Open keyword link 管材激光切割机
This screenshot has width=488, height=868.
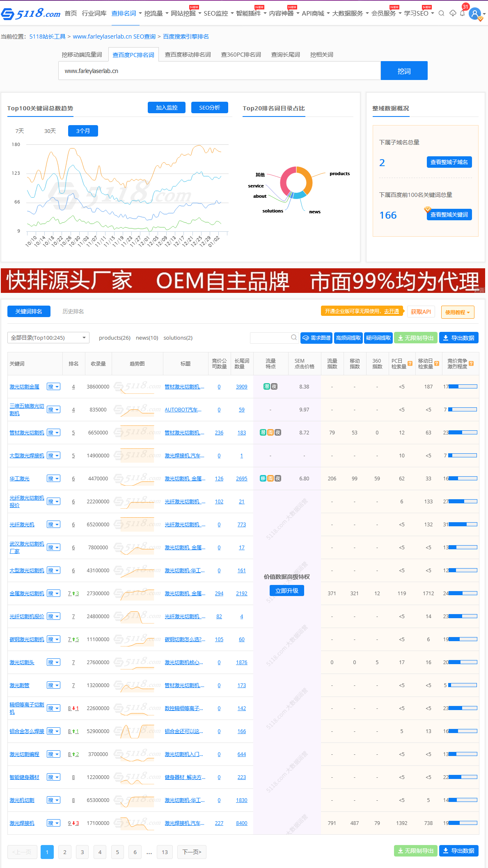point(27,432)
